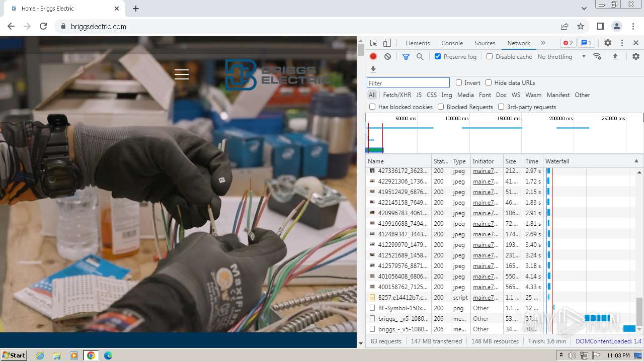Check 3rd-party requests checkbox
The height and width of the screenshot is (362, 644).
pyautogui.click(x=501, y=107)
